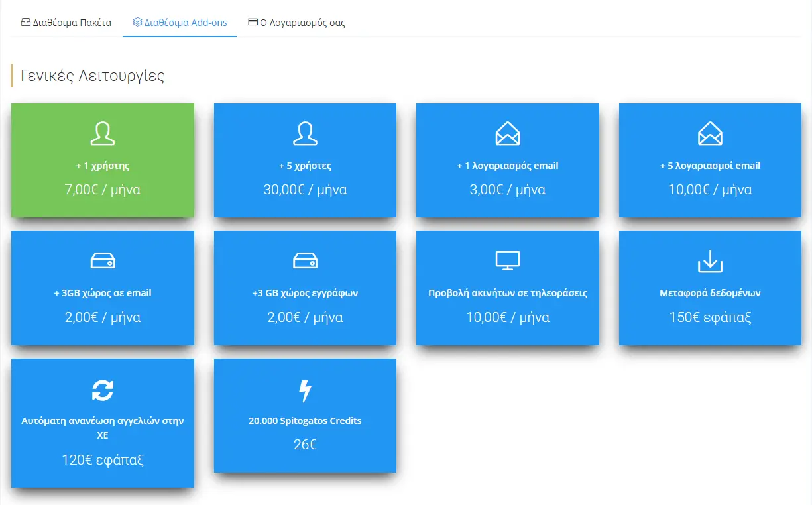Click the envelope icon for +5 λογαριασμοί email

710,133
